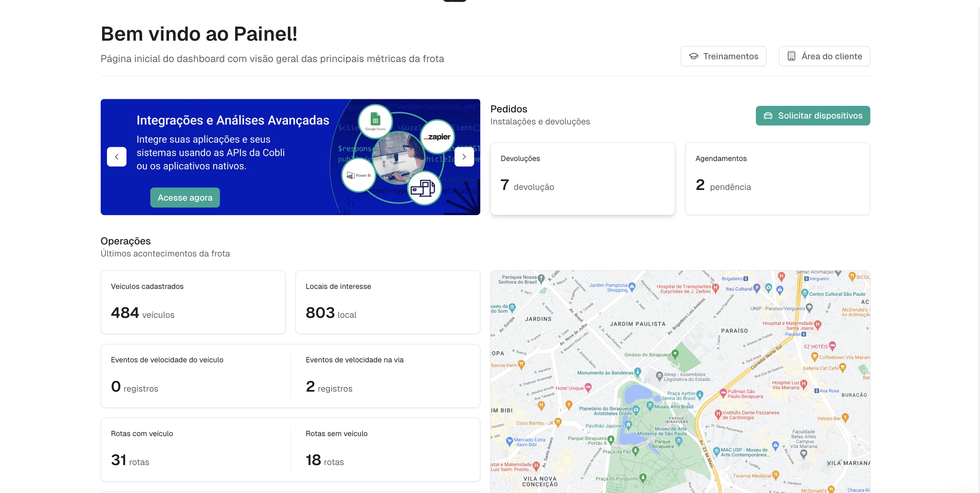This screenshot has height=493, width=980.
Task: Click Jardim Pamplona Shopping map pin
Action: coord(632,286)
